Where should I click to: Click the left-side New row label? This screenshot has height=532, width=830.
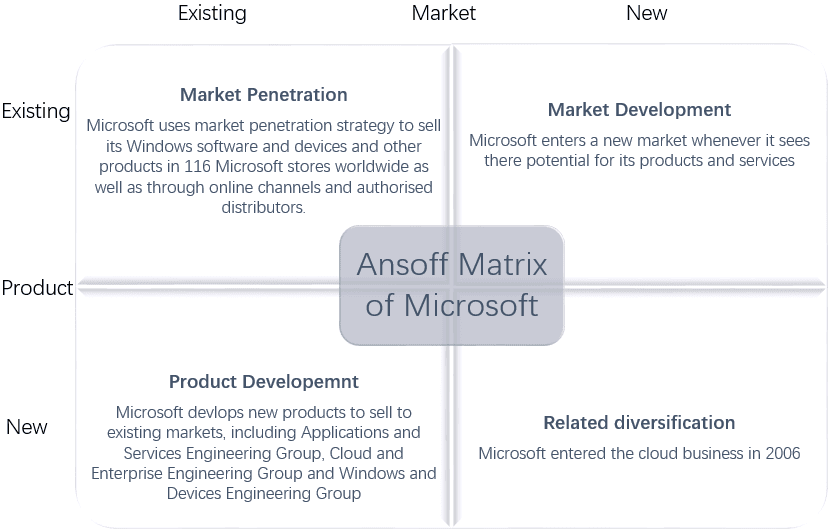click(26, 427)
